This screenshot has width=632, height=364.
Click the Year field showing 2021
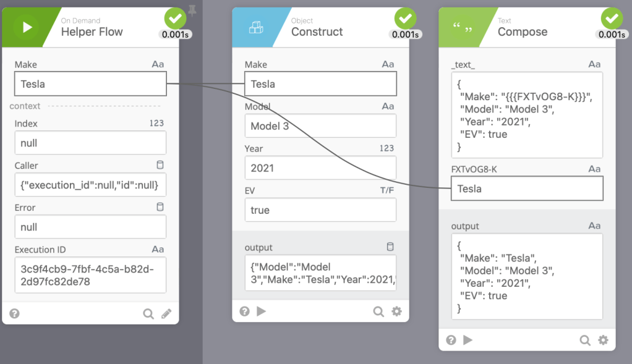[x=320, y=168]
